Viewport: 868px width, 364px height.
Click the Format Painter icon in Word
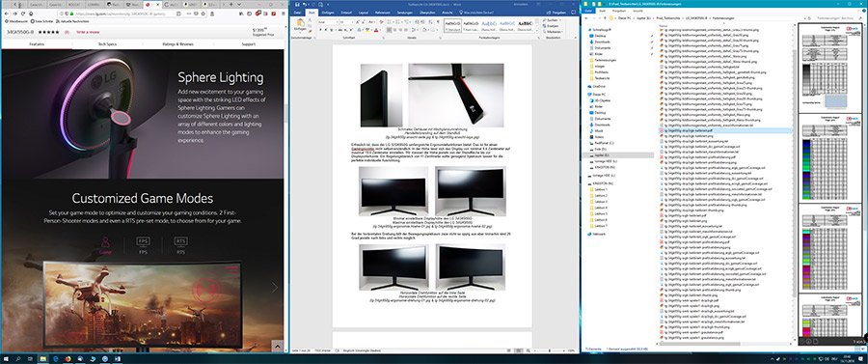(310, 31)
